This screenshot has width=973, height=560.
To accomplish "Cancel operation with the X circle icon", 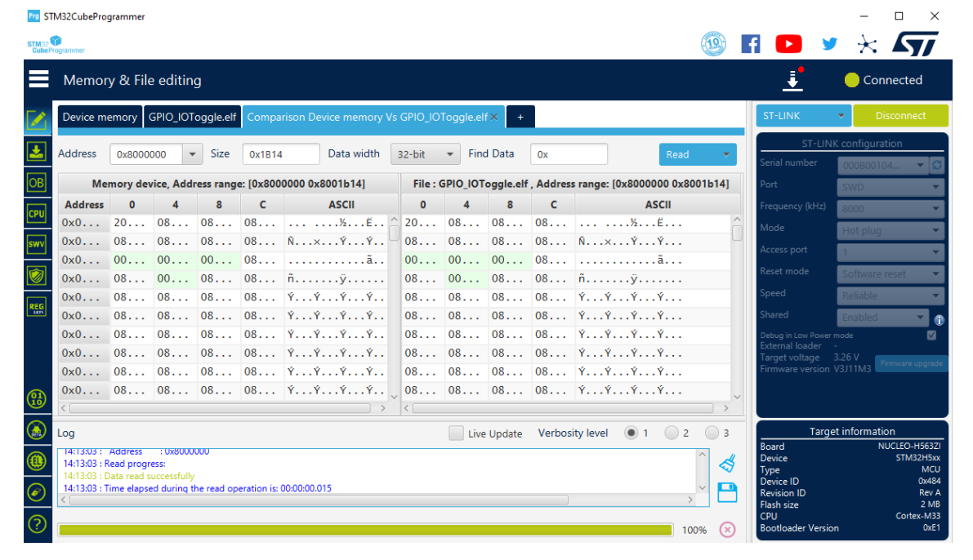I will 727,530.
